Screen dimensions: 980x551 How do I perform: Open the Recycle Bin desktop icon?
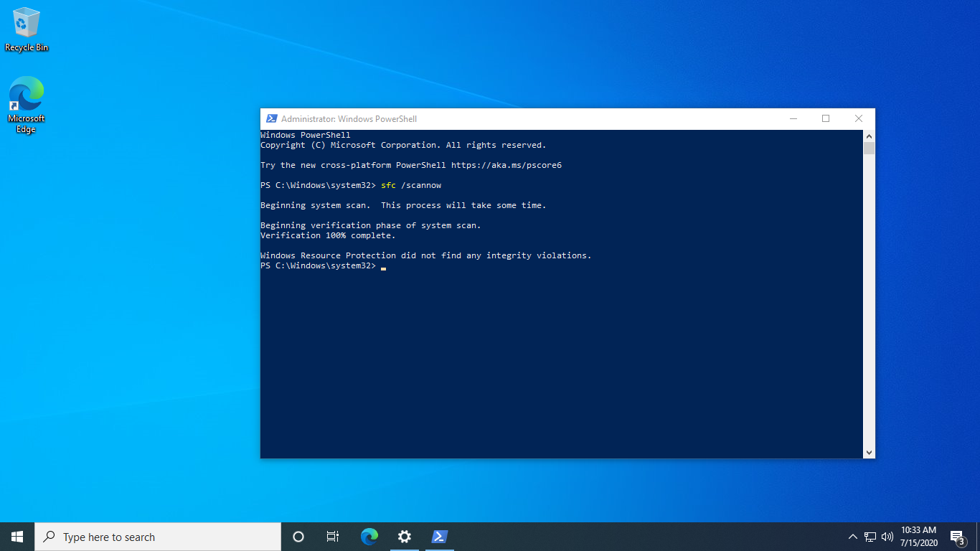[x=27, y=29]
